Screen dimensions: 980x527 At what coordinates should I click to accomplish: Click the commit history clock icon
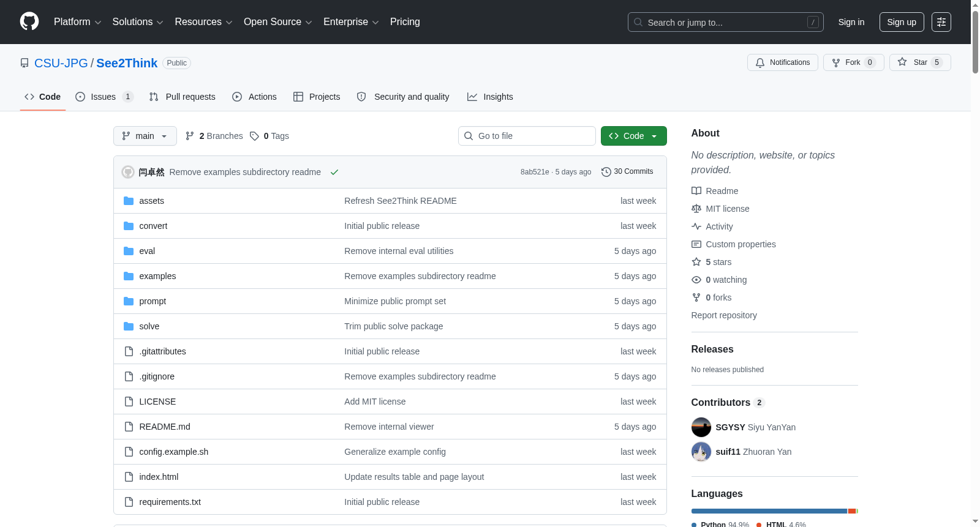pos(606,172)
